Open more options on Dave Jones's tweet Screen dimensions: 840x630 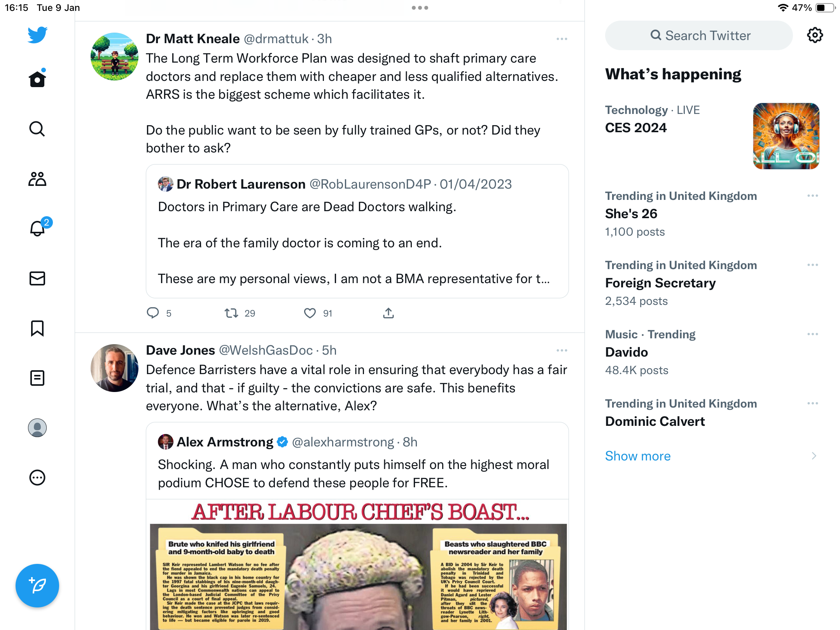click(x=562, y=350)
